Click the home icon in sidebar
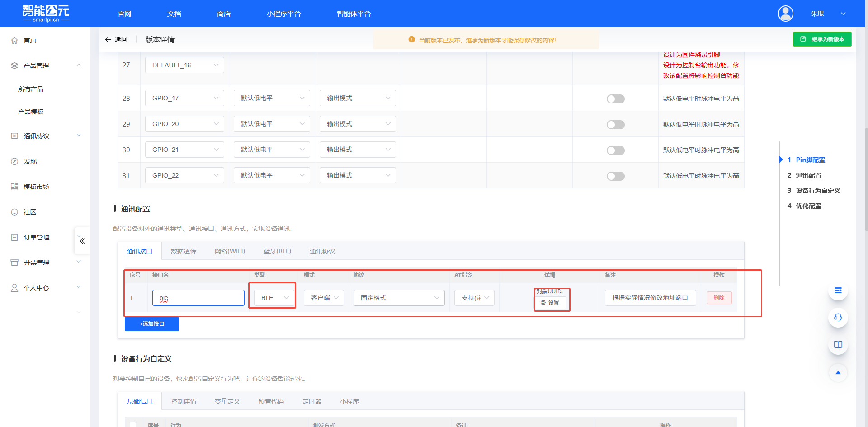Image resolution: width=868 pixels, height=427 pixels. pyautogui.click(x=14, y=40)
